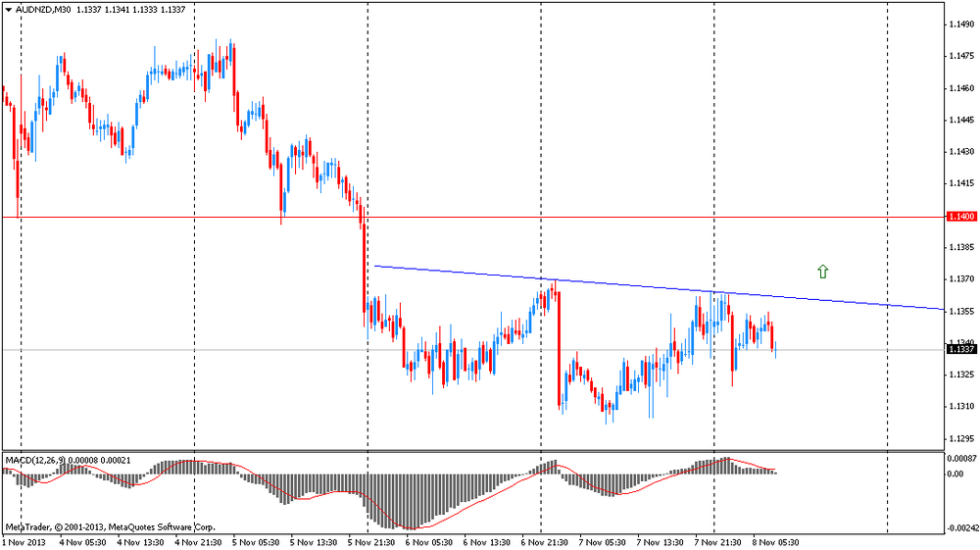Click the small triangle before AUDNZD,M30
The width and height of the screenshot is (980, 550).
point(8,10)
